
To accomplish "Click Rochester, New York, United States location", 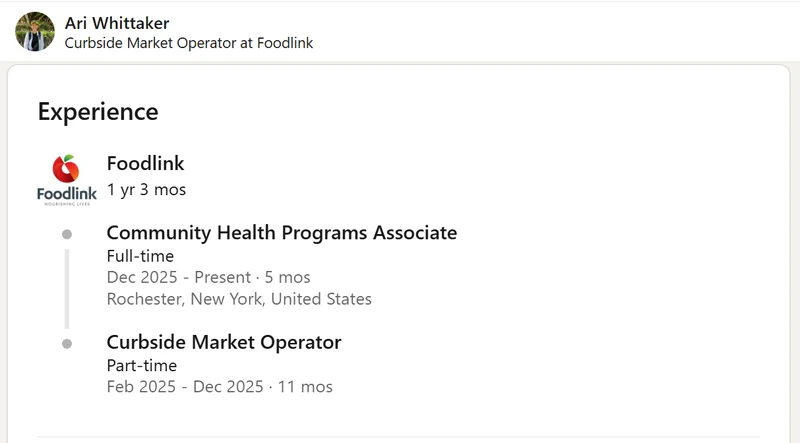I will [x=239, y=299].
